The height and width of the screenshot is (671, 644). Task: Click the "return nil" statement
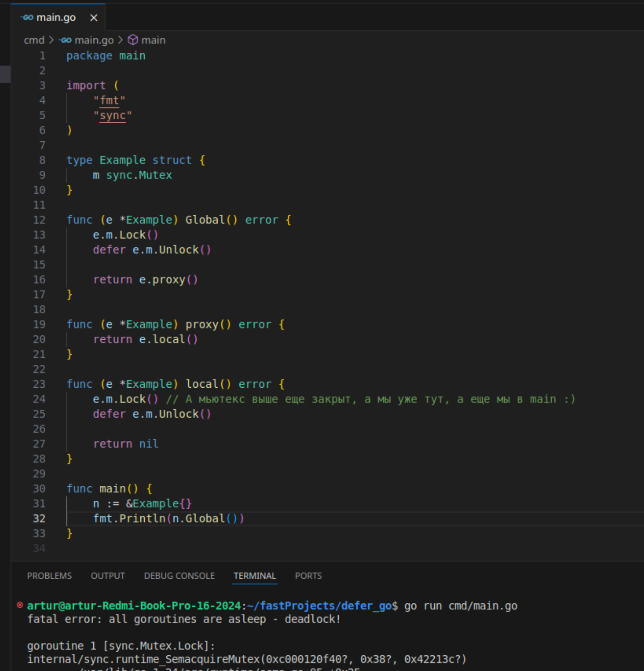pos(125,444)
